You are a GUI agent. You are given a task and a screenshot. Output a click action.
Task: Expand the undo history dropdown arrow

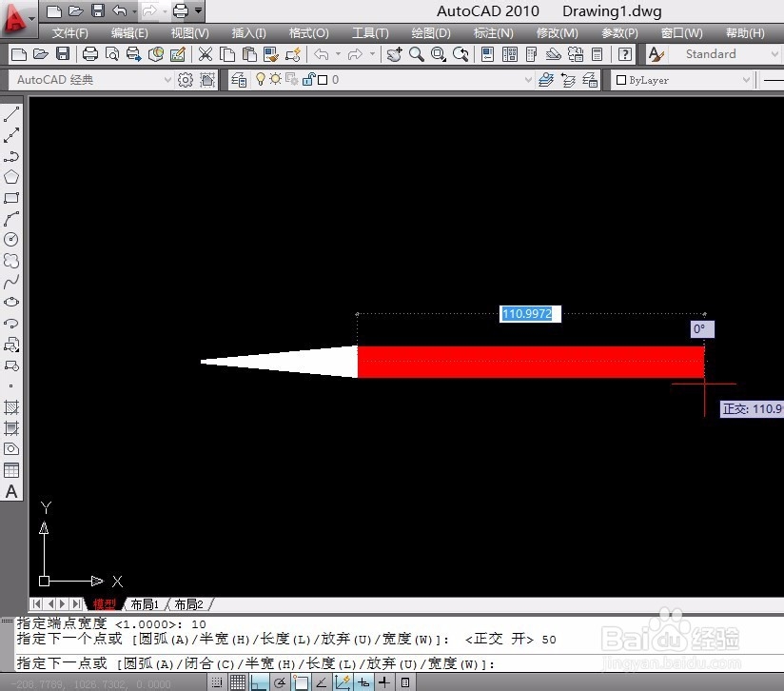pos(339,54)
